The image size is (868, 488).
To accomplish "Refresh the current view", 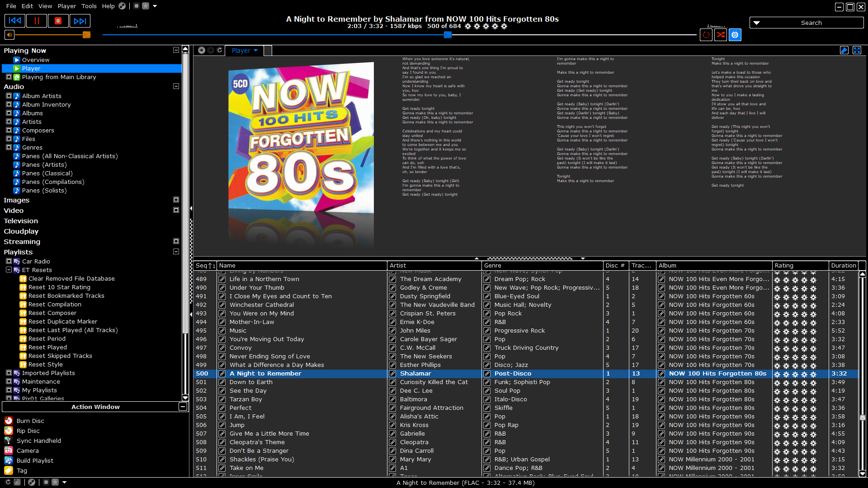I will (220, 51).
